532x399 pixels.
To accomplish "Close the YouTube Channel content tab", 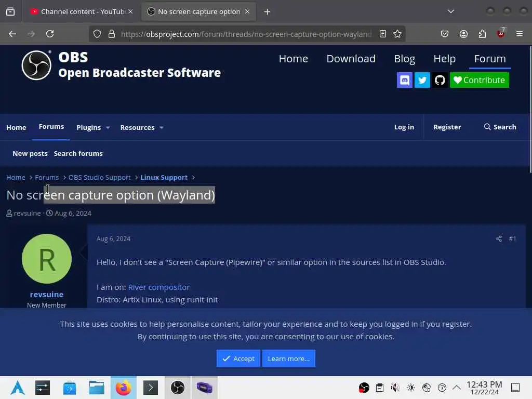I will click(130, 11).
